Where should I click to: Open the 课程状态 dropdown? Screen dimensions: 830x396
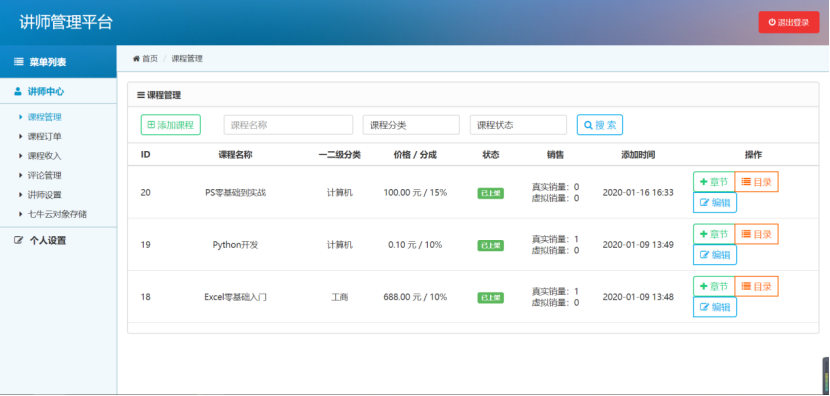point(518,125)
